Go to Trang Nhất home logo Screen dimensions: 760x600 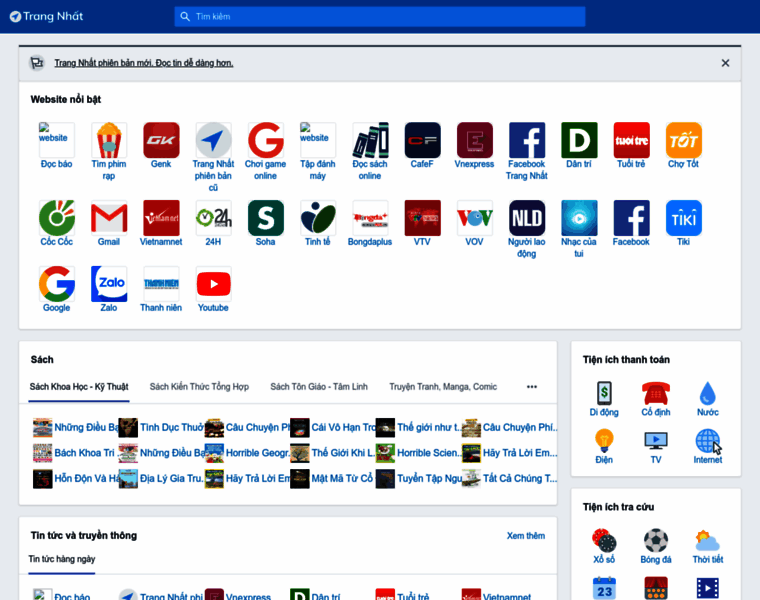[47, 16]
